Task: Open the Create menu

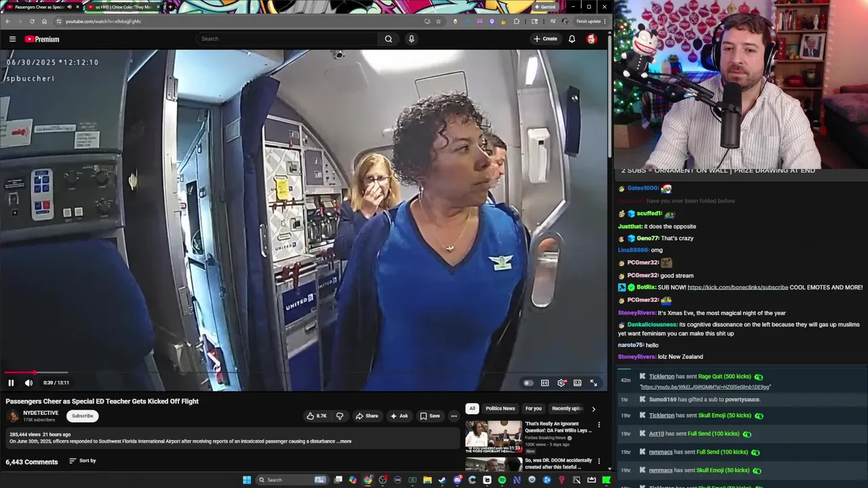Action: [545, 39]
